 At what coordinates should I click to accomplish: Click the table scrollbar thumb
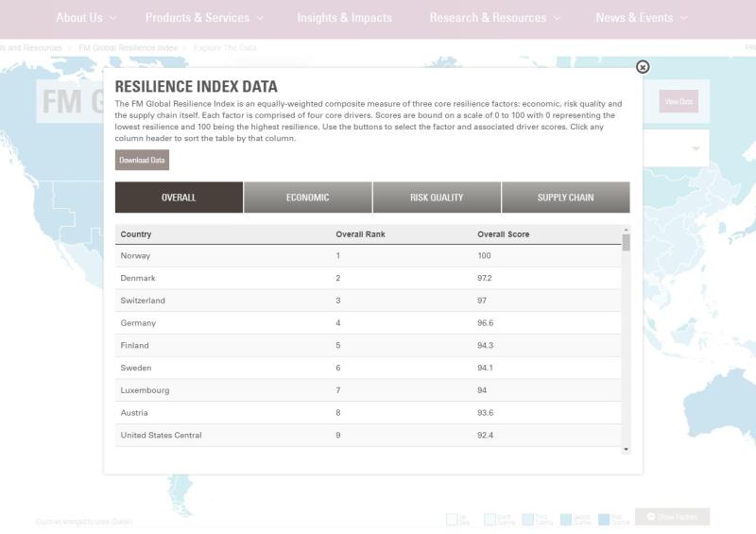coord(626,243)
